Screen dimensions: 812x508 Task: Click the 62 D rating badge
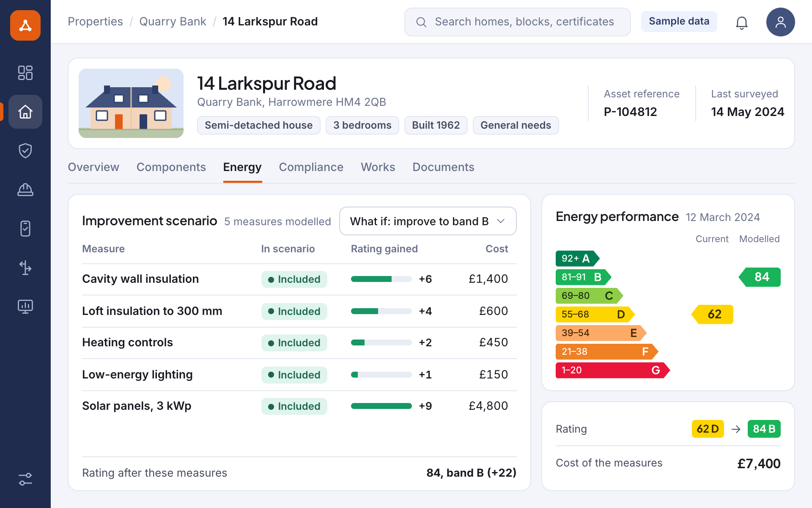(x=708, y=429)
